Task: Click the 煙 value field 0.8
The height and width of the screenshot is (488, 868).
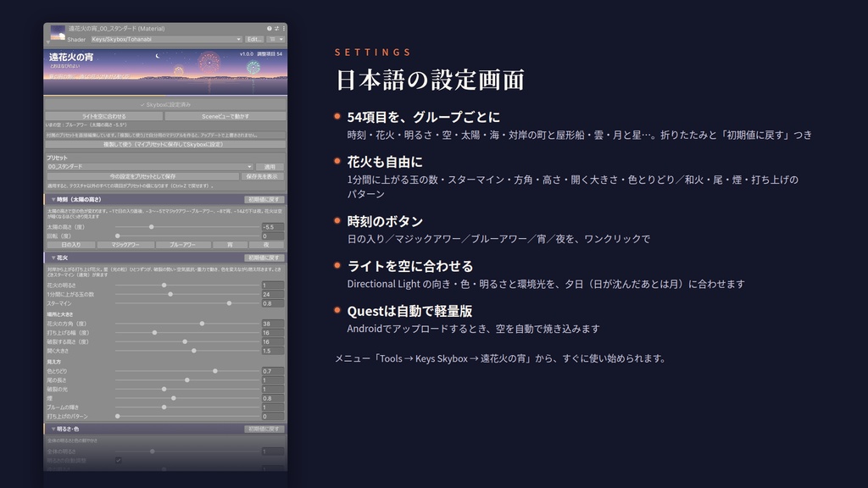Action: tap(272, 398)
